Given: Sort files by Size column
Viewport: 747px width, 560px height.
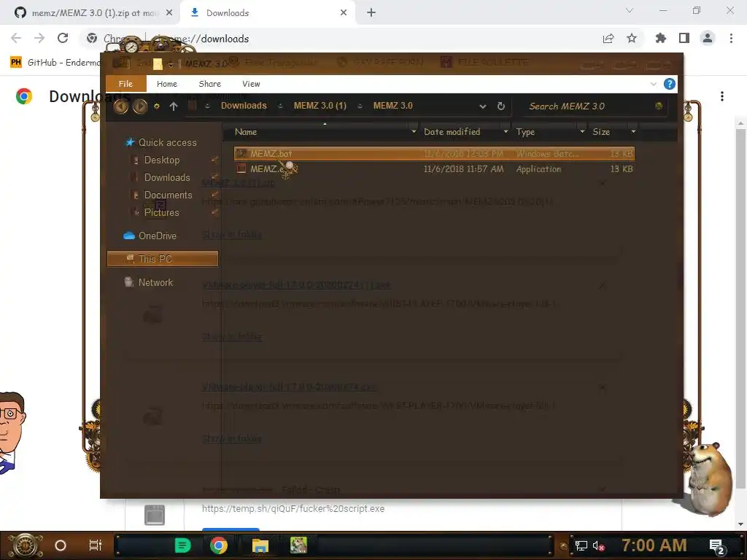Looking at the screenshot, I should (601, 132).
